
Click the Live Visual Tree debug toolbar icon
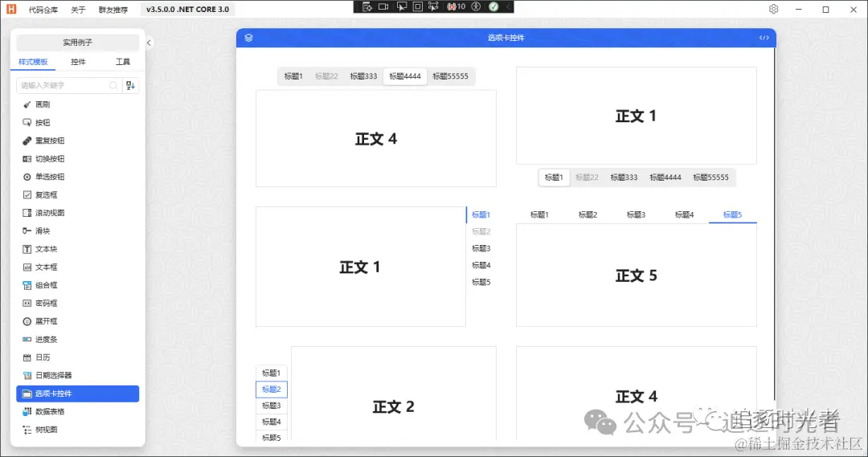[x=367, y=6]
